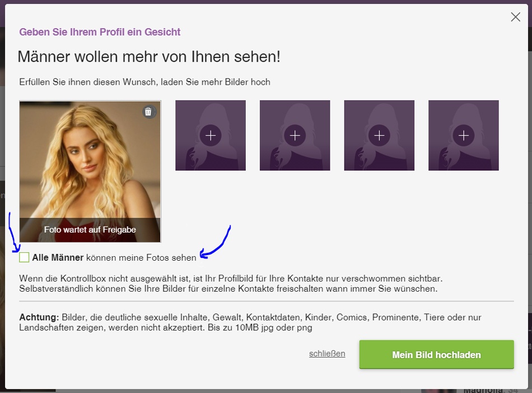Screen dimensions: 532x393
Task: Click the 'Geben Sie Ihrem Profil ein Gesicht' heading
Action: point(100,32)
